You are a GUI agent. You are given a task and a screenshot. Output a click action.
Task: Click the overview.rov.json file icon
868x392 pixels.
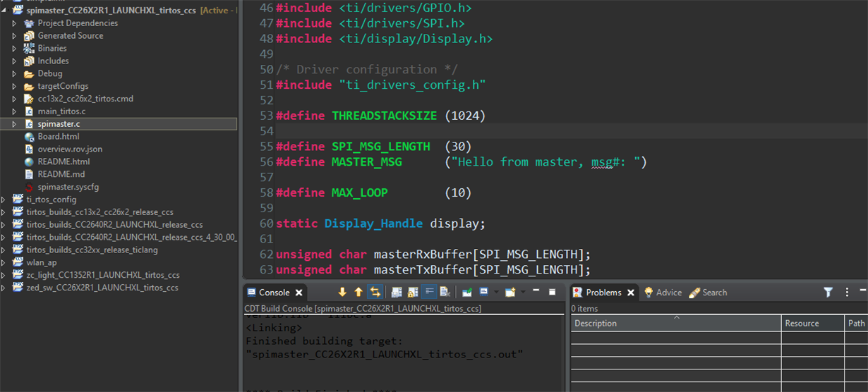(29, 149)
